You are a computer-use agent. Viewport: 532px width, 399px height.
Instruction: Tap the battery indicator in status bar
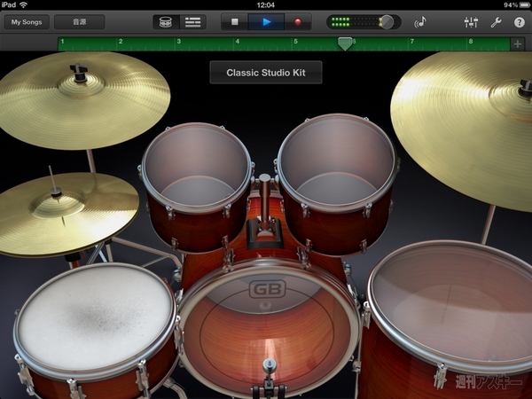pyautogui.click(x=524, y=5)
